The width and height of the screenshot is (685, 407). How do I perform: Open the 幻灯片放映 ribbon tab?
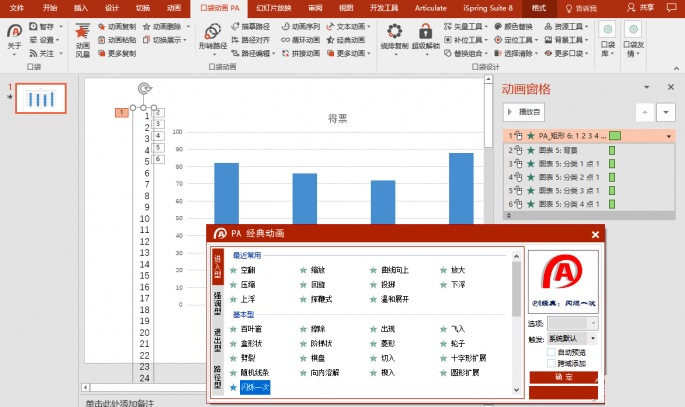pos(271,7)
